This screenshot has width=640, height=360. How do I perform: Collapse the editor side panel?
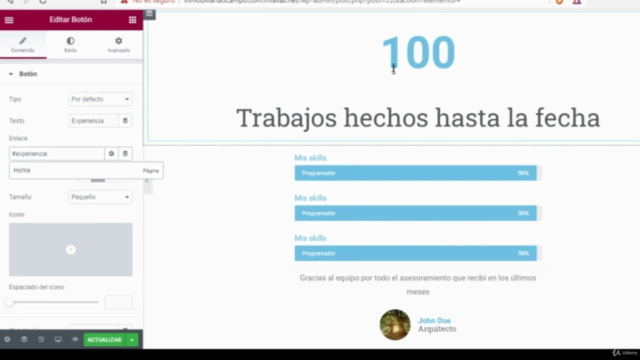[x=147, y=180]
